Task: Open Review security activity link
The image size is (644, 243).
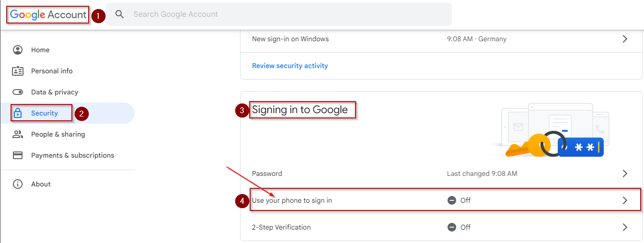Action: click(x=290, y=66)
